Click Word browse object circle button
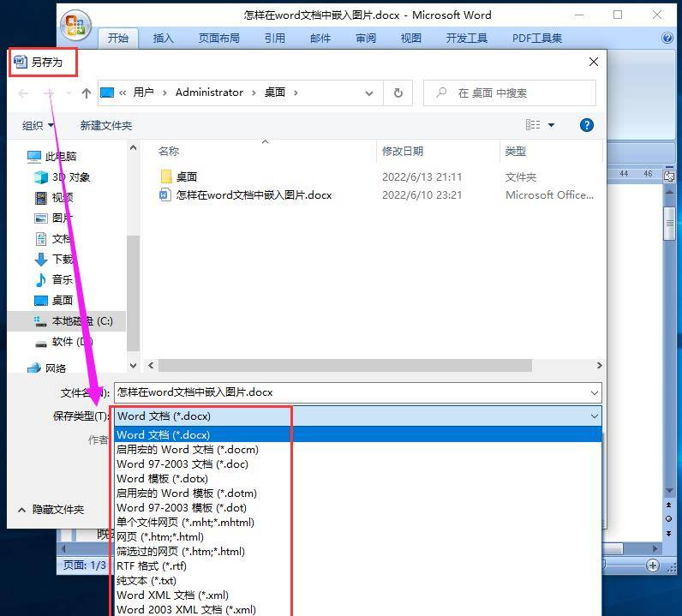The image size is (682, 616). 668,518
